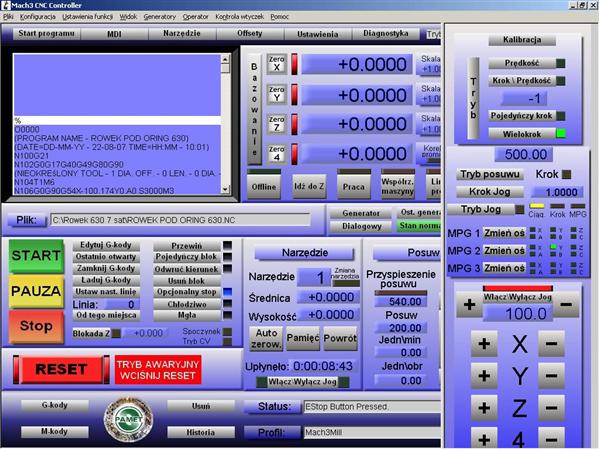The width and height of the screenshot is (599, 449).
Task: Switch to the MDI tab
Action: coord(114,34)
